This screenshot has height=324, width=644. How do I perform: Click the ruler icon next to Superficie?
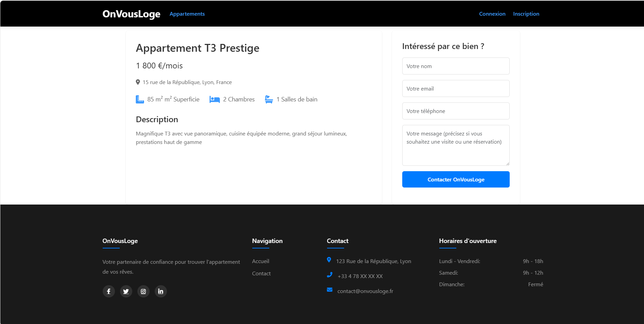tap(140, 99)
